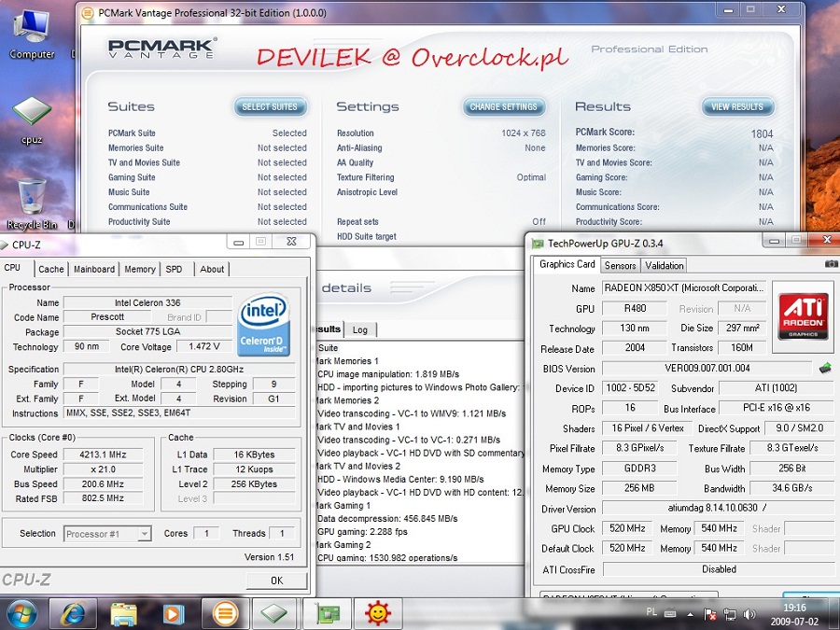840x630 pixels.
Task: Click the Core Voltage value 1.472 V
Action: click(204, 346)
